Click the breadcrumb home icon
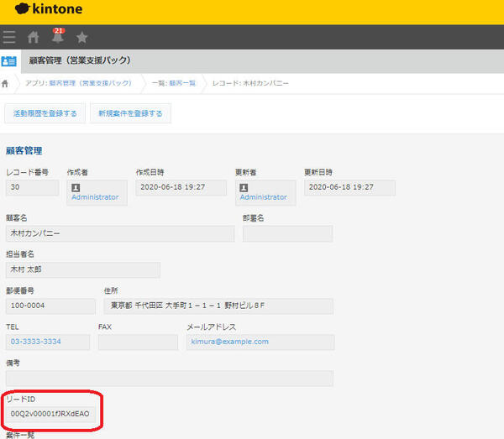The width and height of the screenshot is (504, 439). point(5,84)
